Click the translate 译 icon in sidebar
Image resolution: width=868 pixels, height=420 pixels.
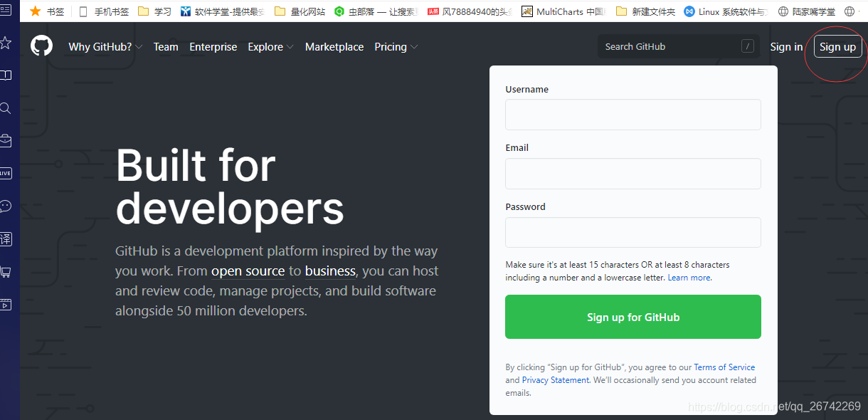pyautogui.click(x=5, y=238)
